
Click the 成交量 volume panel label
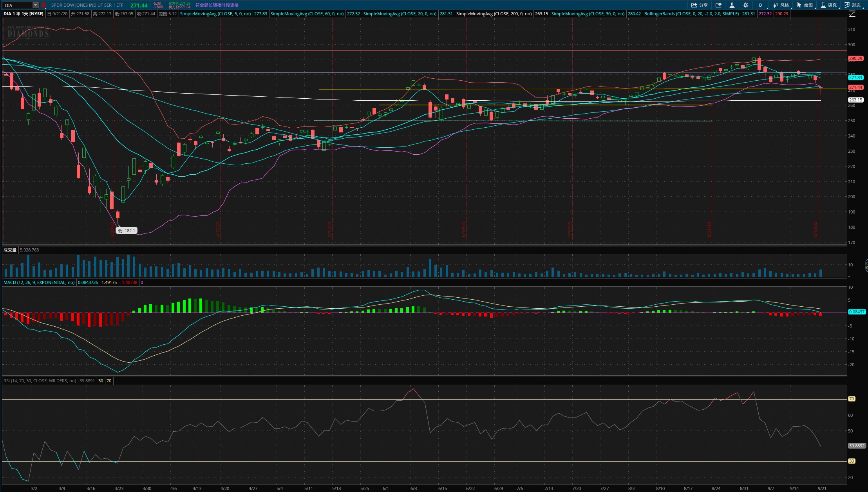(10, 250)
